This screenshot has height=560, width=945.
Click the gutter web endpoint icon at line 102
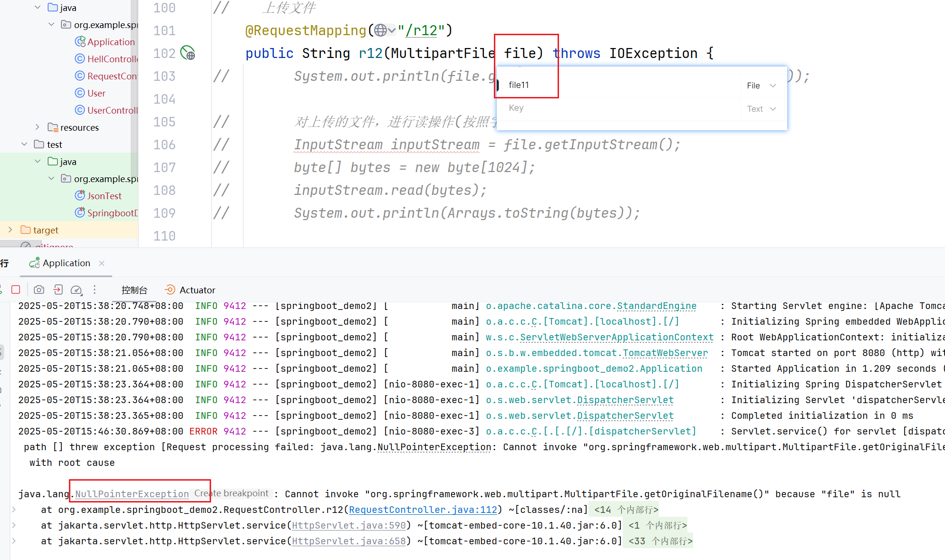point(188,53)
